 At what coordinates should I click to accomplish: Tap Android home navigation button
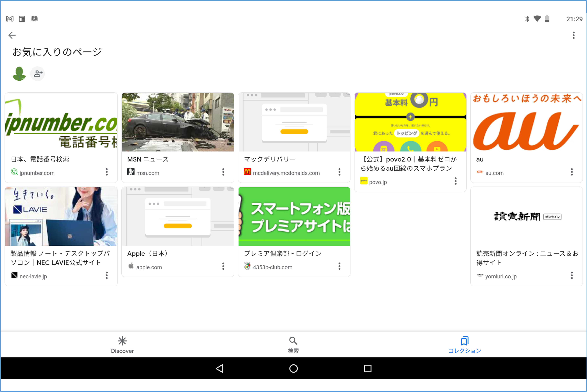293,369
